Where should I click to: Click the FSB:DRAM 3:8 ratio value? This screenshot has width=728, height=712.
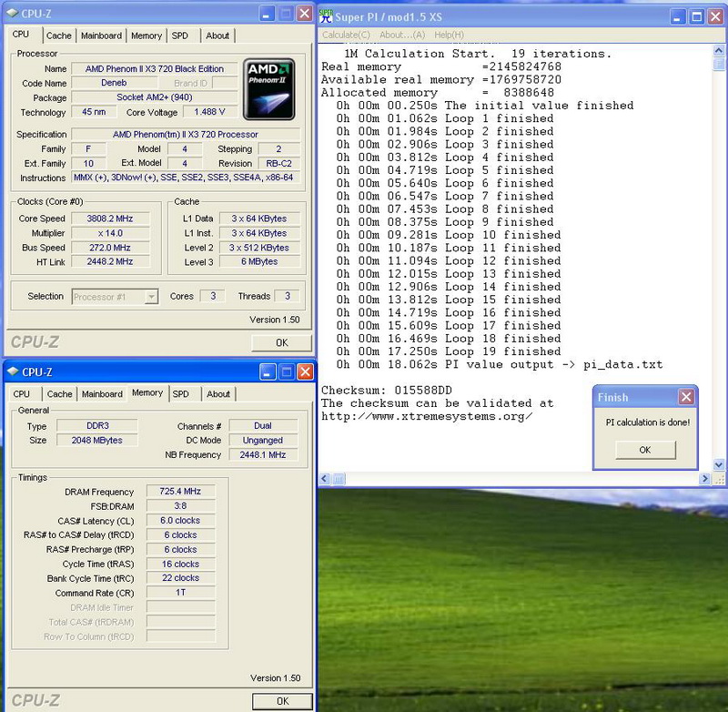[180, 506]
